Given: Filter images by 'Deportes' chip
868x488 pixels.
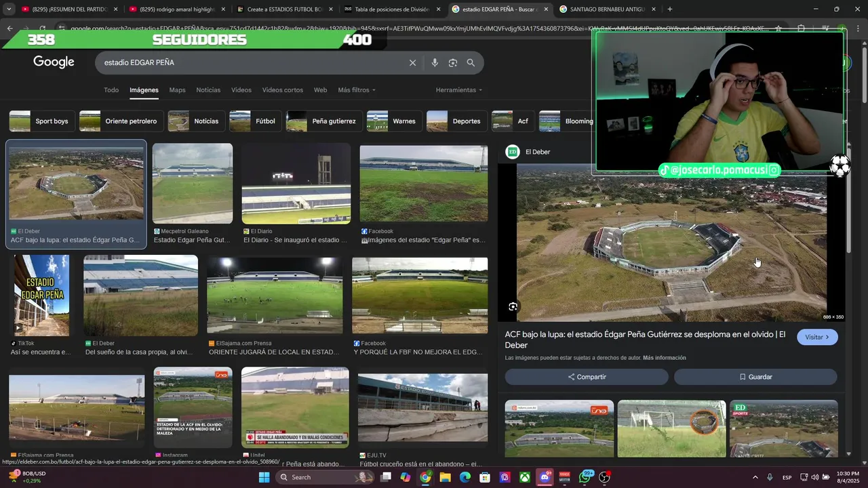Looking at the screenshot, I should tap(456, 121).
